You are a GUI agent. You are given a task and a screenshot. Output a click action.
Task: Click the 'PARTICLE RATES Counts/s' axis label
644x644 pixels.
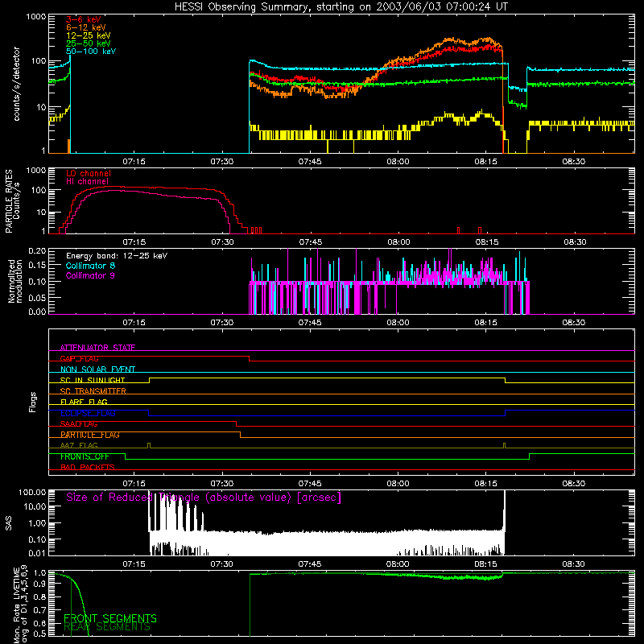point(12,201)
